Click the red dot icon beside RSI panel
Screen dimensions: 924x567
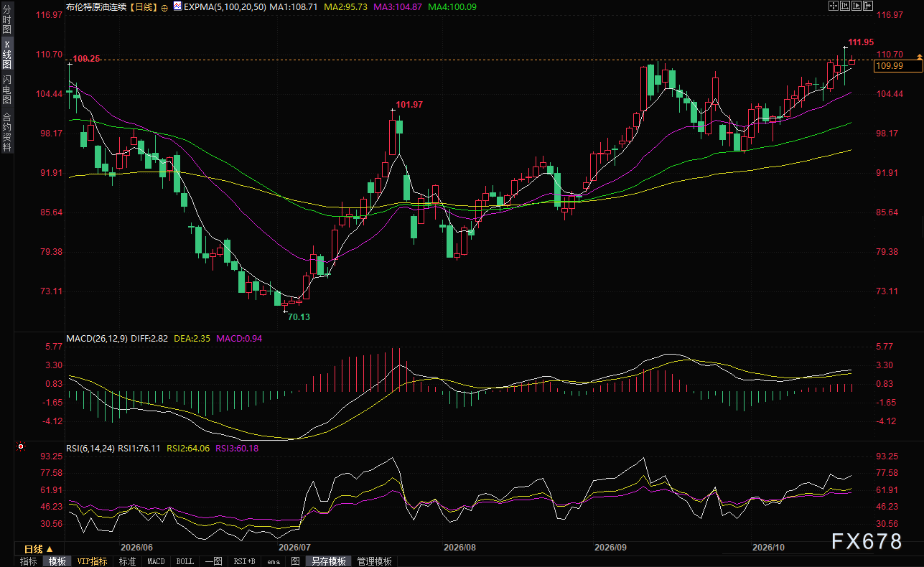pos(21,446)
